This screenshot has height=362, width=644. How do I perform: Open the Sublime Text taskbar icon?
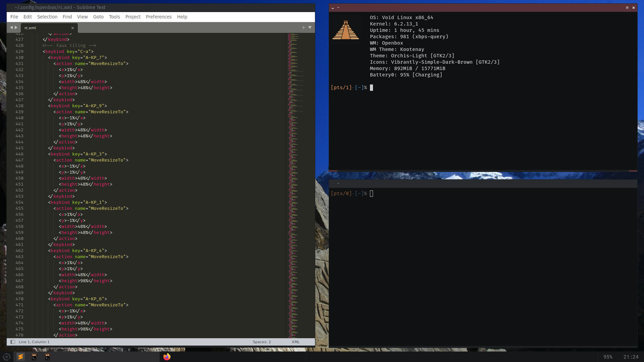pyautogui.click(x=21, y=357)
